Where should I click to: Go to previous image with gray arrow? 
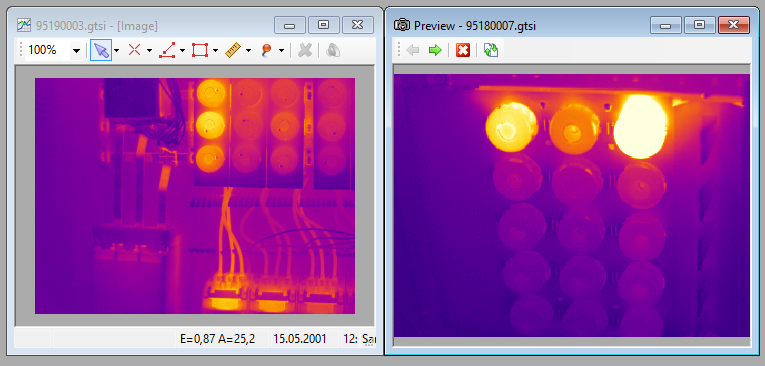pos(413,50)
